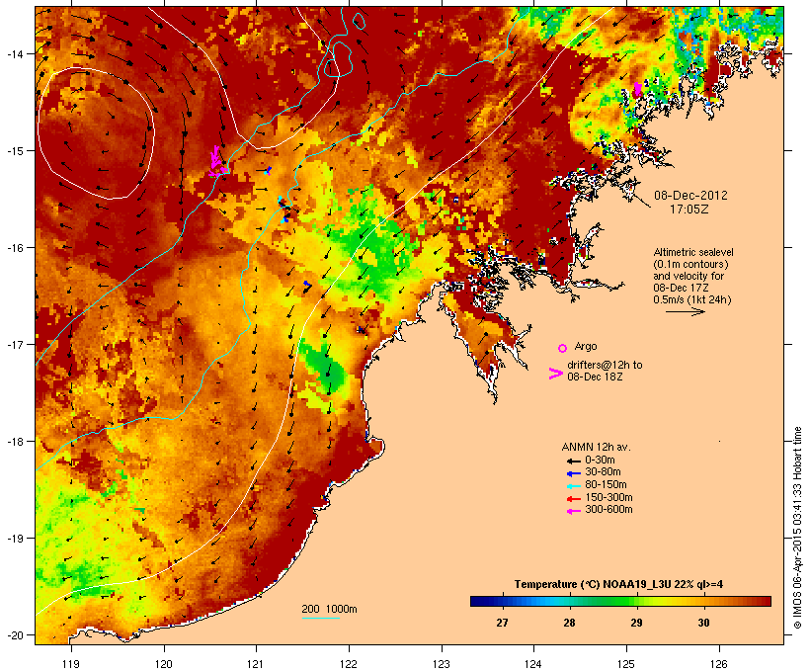The image size is (810, 672).
Task: Click the temperature color bar
Action: coord(620,601)
